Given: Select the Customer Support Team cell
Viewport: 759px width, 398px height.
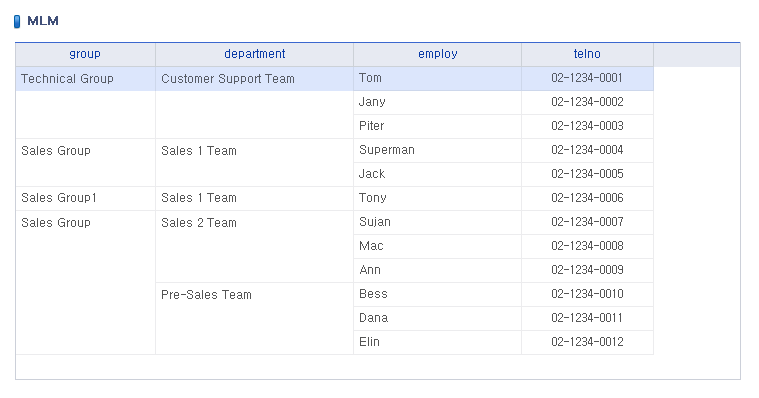Looking at the screenshot, I should pos(255,78).
